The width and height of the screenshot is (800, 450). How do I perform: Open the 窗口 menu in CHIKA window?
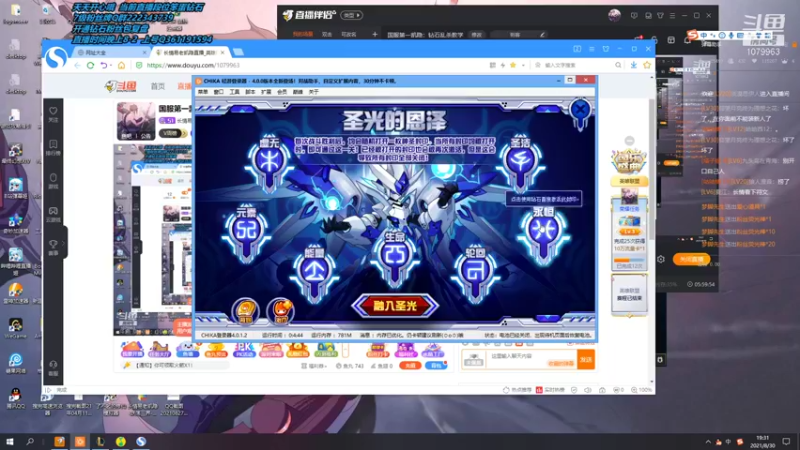pyautogui.click(x=218, y=92)
